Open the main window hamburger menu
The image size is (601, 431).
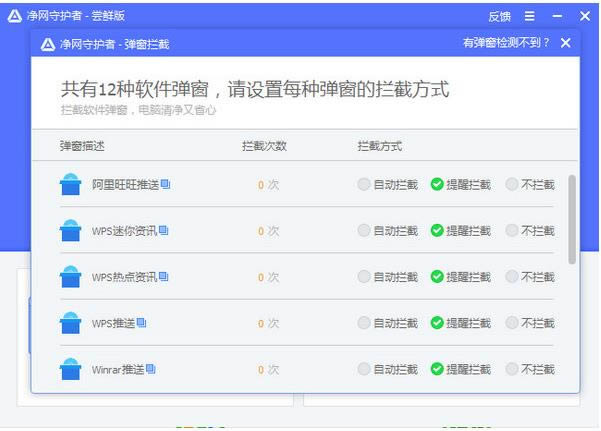529,16
